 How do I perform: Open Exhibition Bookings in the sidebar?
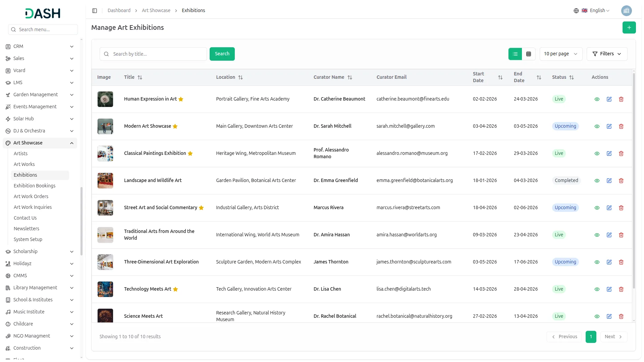coord(35,186)
